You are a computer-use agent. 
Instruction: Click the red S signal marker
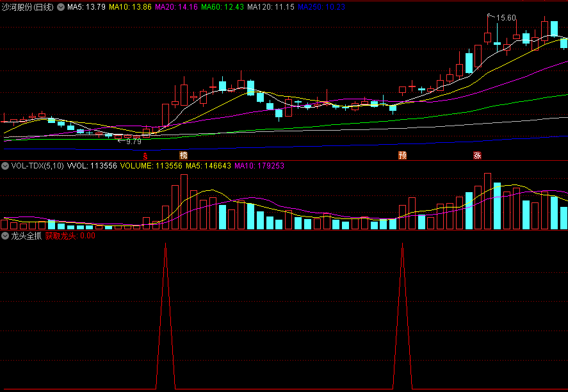click(x=145, y=156)
